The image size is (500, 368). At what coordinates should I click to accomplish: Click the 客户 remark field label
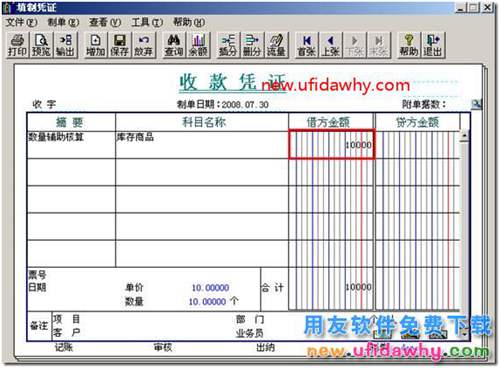click(x=66, y=332)
